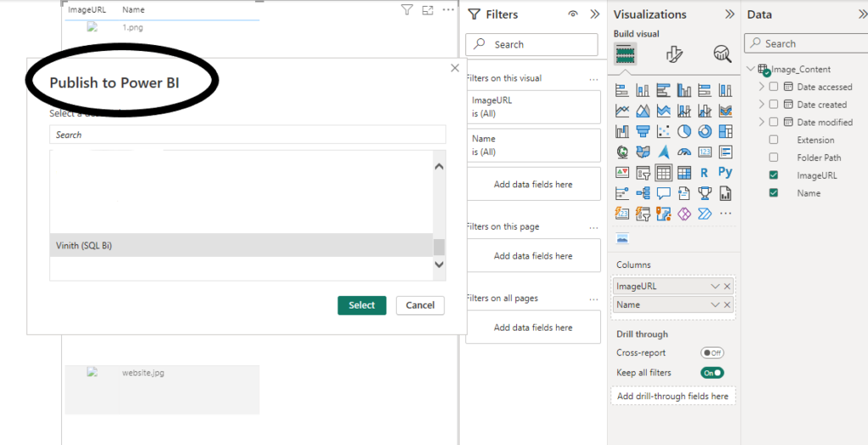Remove Name from Columns
868x445 pixels.
727,305
